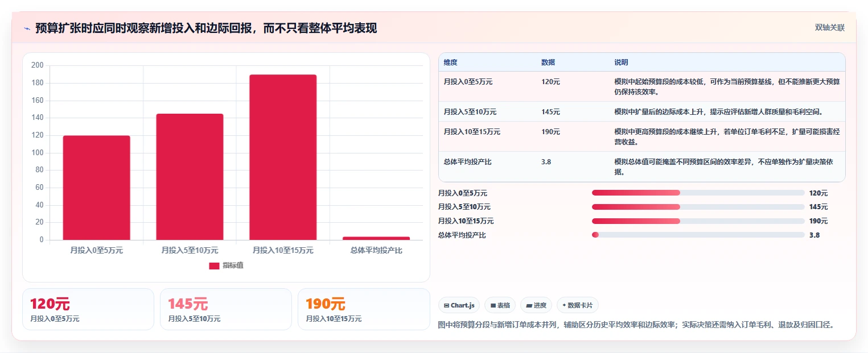Click the lightning icon beside the title
Screen dimensions: 868x353
[27, 28]
